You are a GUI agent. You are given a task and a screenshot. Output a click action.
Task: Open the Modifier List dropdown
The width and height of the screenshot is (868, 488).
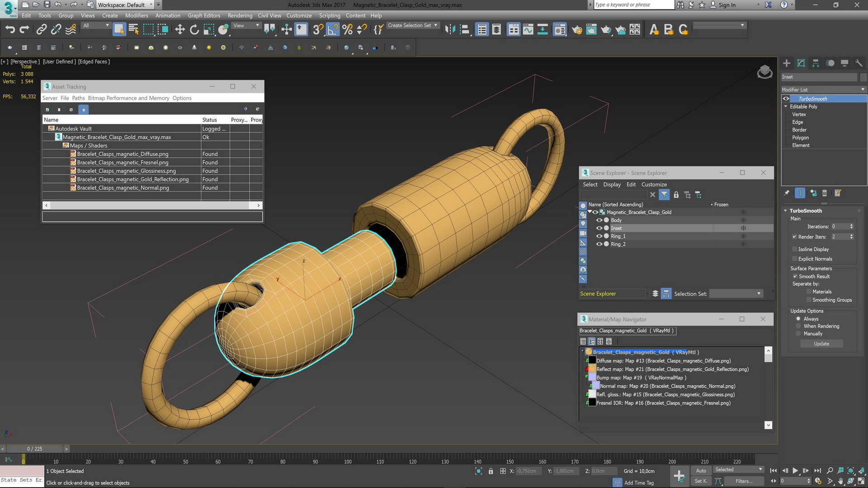pos(824,89)
